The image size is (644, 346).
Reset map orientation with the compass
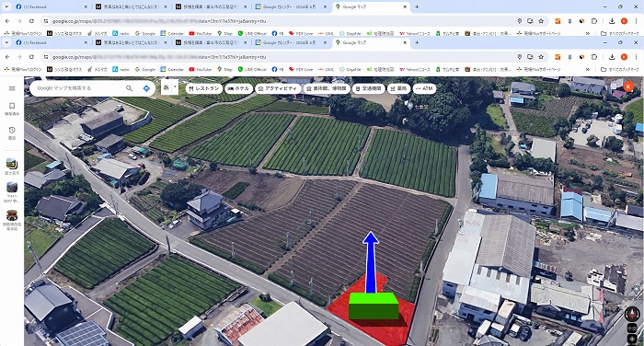632,315
